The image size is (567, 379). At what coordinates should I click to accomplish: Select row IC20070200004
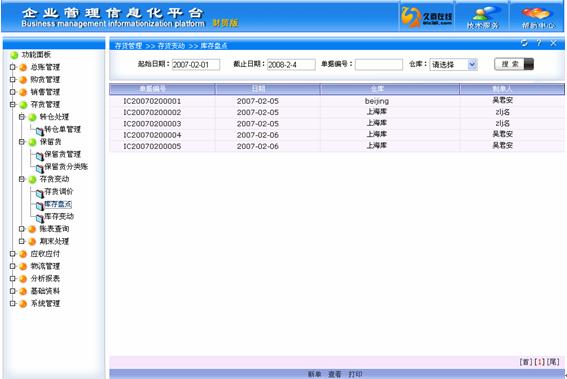tap(337, 135)
